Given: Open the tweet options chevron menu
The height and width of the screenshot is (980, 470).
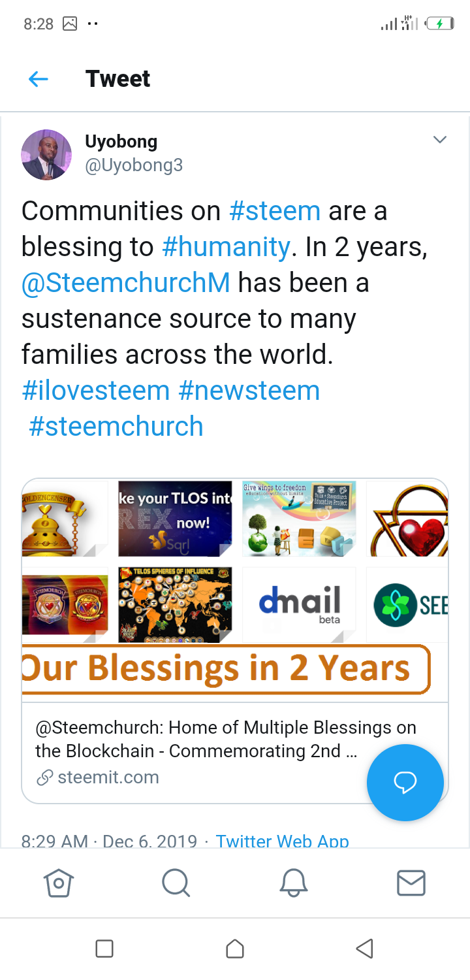Looking at the screenshot, I should (440, 140).
